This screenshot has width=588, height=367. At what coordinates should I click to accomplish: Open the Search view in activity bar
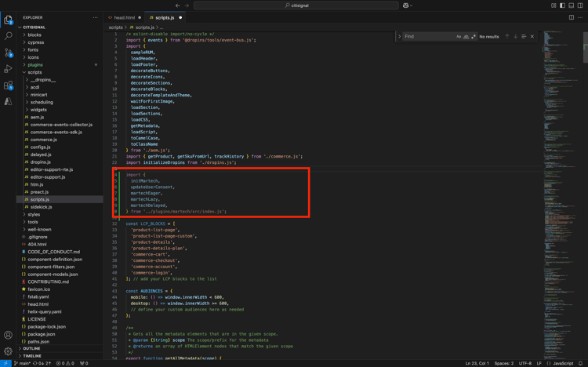tap(8, 36)
